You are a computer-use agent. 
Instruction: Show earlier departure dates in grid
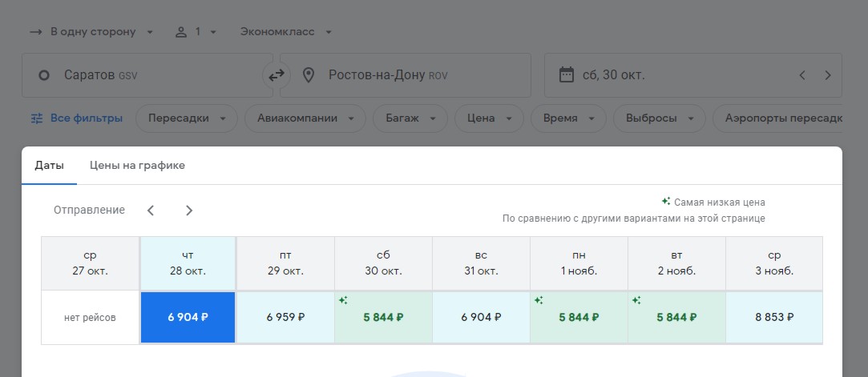[x=151, y=211]
